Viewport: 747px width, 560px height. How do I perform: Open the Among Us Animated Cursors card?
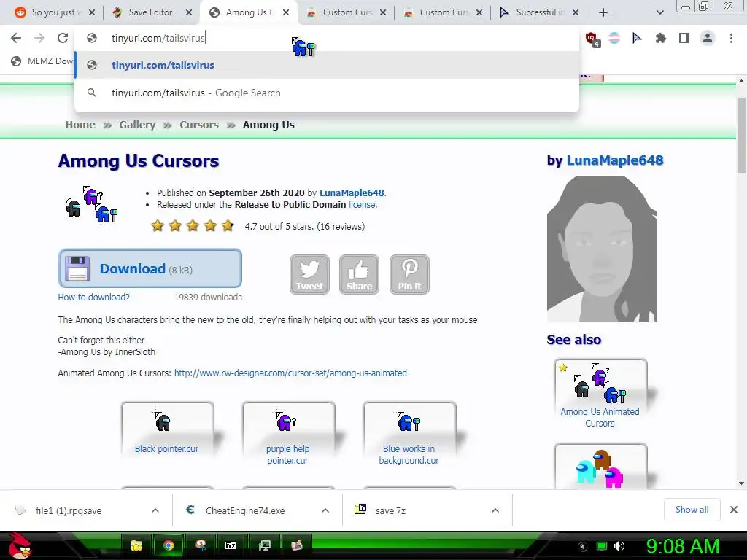coord(600,394)
